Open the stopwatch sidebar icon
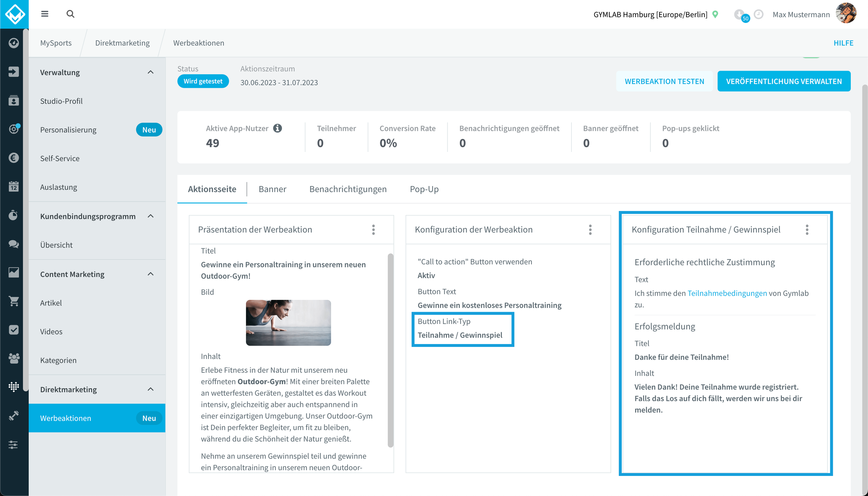868x496 pixels. tap(14, 215)
